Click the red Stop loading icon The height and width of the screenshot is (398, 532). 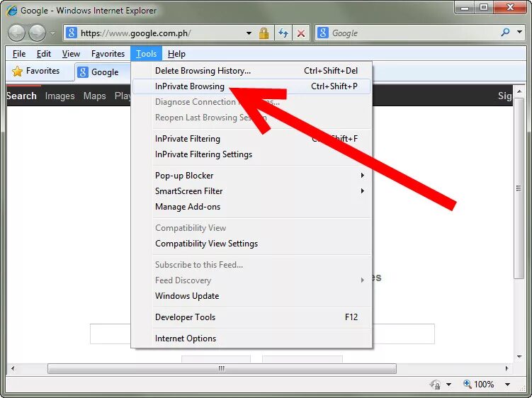[300, 33]
